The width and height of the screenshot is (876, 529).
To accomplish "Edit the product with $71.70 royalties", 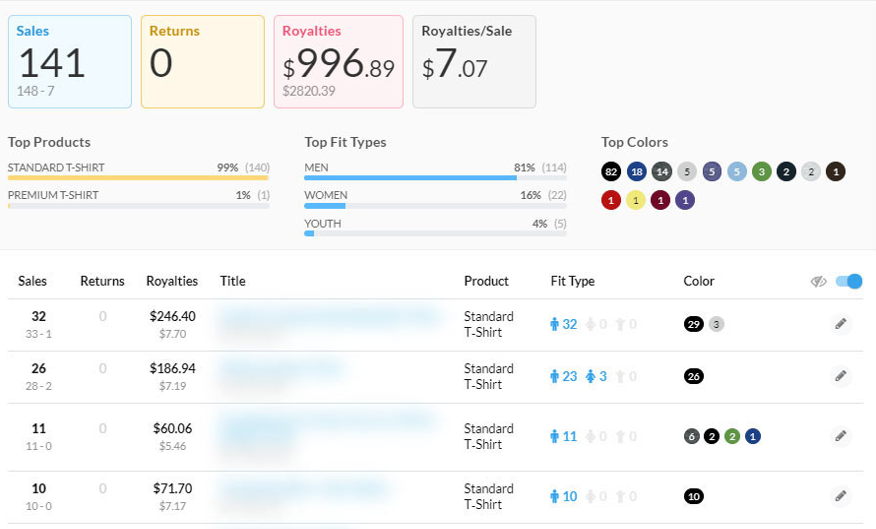I will point(840,496).
